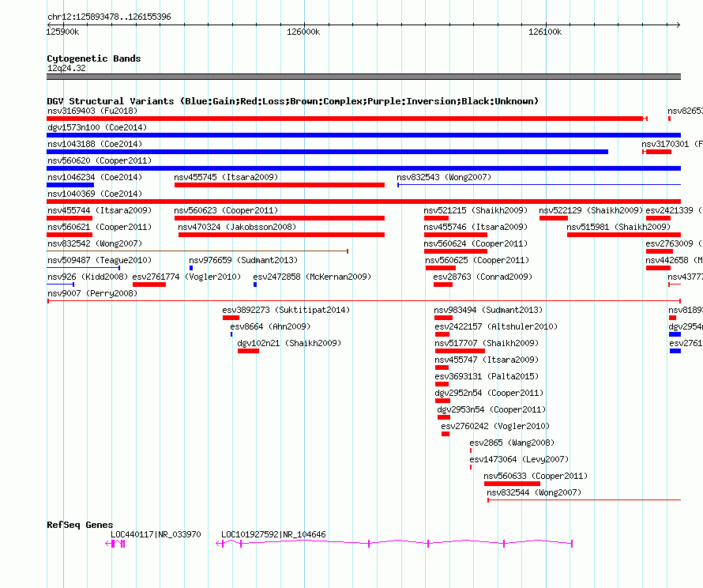This screenshot has width=703, height=588.
Task: Select the dgv1573n100 (Coe2014) gain bar label
Action: [x=97, y=127]
